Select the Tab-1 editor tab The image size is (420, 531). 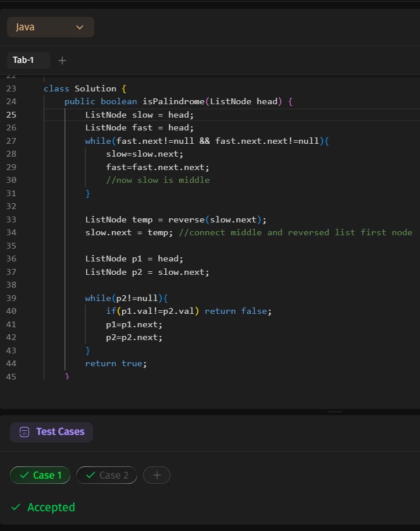pyautogui.click(x=29, y=61)
